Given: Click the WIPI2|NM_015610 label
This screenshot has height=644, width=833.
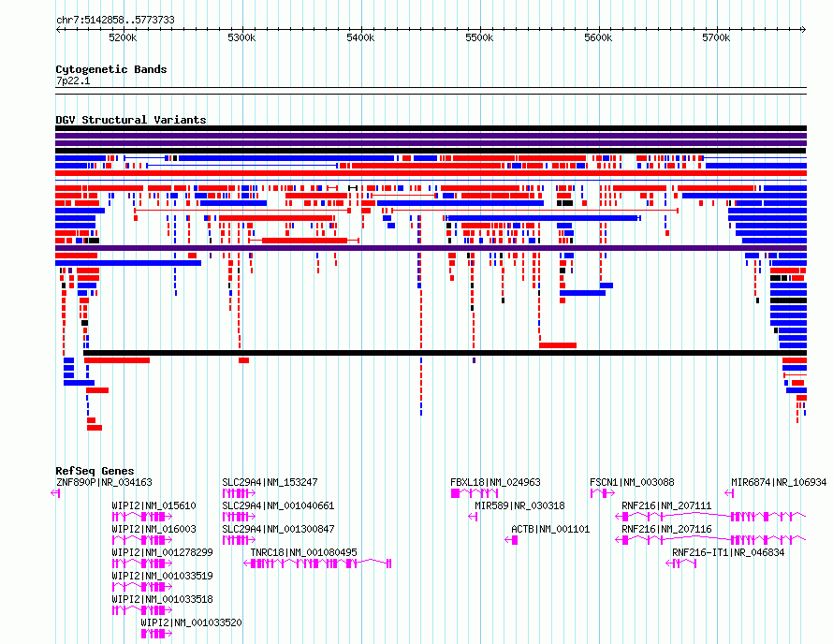Looking at the screenshot, I should pyautogui.click(x=154, y=505).
